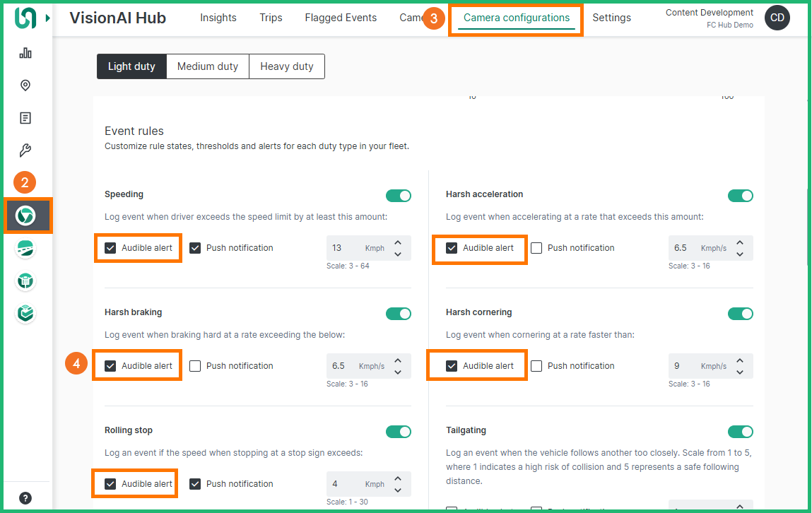
Task: Expand the sidebar using the arrow next to logo
Action: click(x=48, y=18)
